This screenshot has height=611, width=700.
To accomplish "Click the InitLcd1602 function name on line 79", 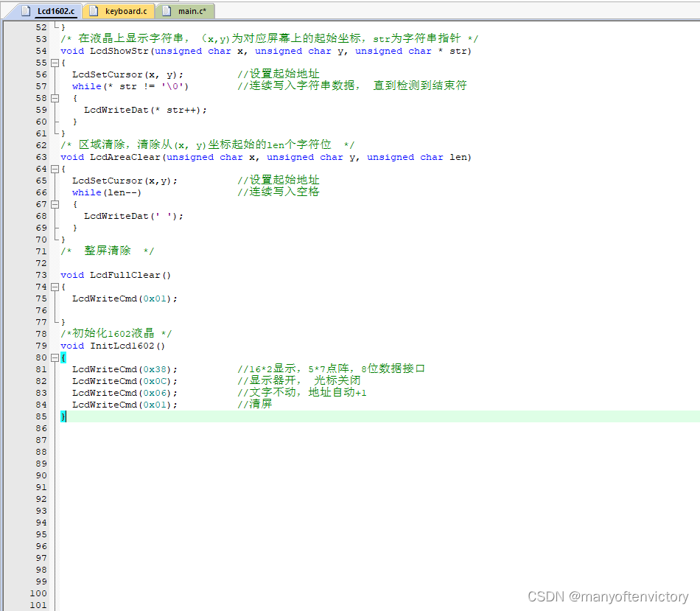I will click(122, 346).
